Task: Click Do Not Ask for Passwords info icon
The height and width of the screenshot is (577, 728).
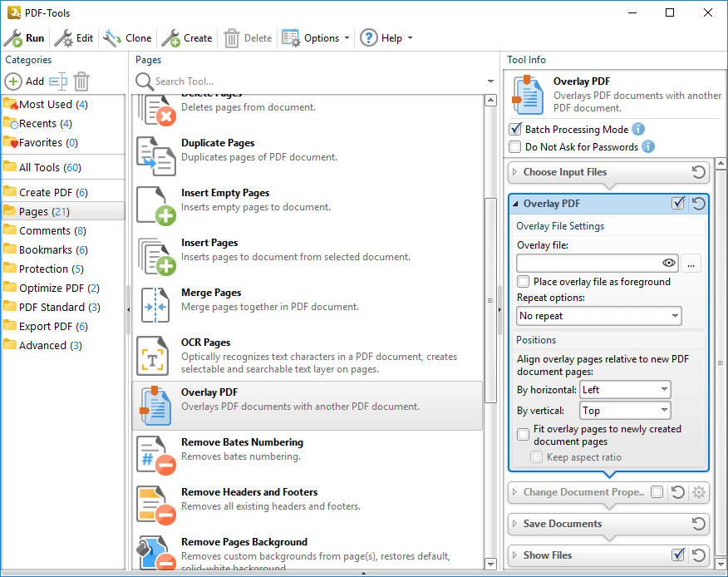Action: [648, 146]
